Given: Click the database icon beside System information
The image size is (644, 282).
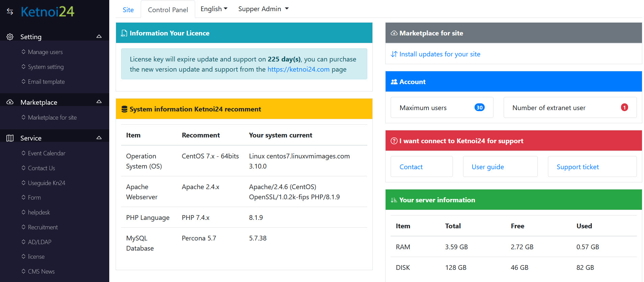Looking at the screenshot, I should pyautogui.click(x=124, y=109).
